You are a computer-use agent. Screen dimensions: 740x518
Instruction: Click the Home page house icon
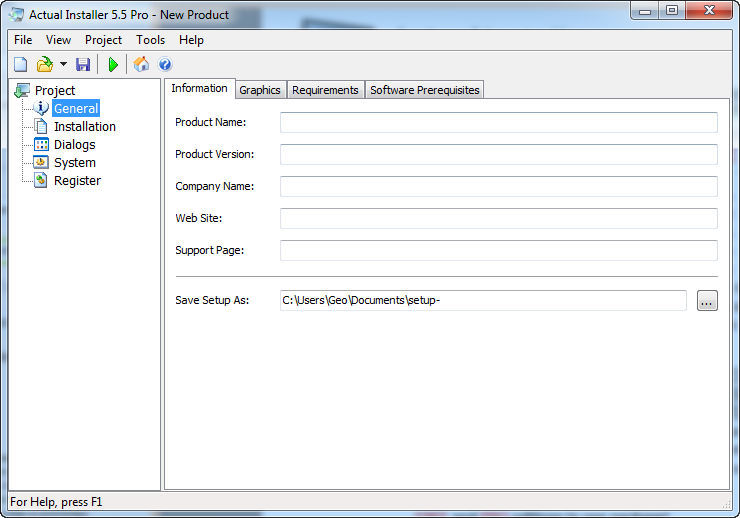(x=141, y=64)
